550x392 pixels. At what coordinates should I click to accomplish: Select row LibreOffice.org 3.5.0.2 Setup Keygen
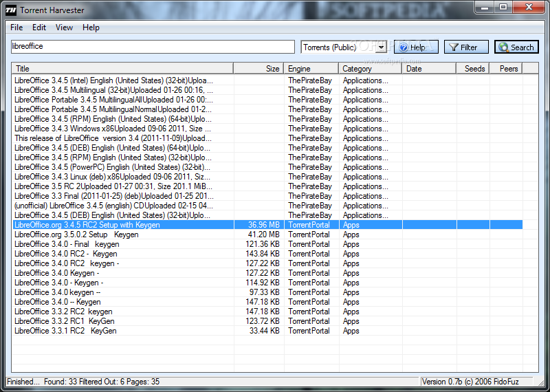click(267, 235)
